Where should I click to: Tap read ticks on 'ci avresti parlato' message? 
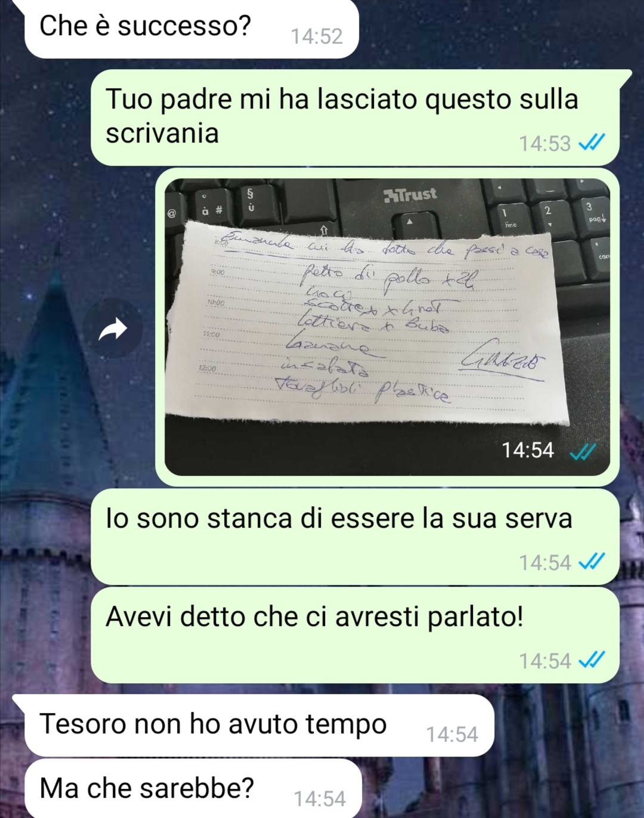click(x=592, y=660)
